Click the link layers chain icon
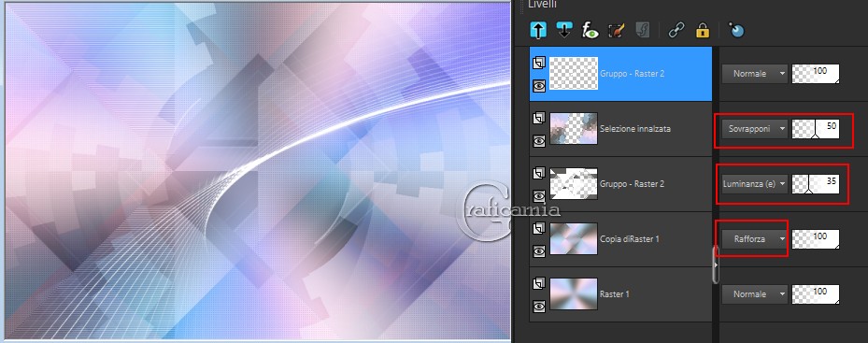 point(676,30)
